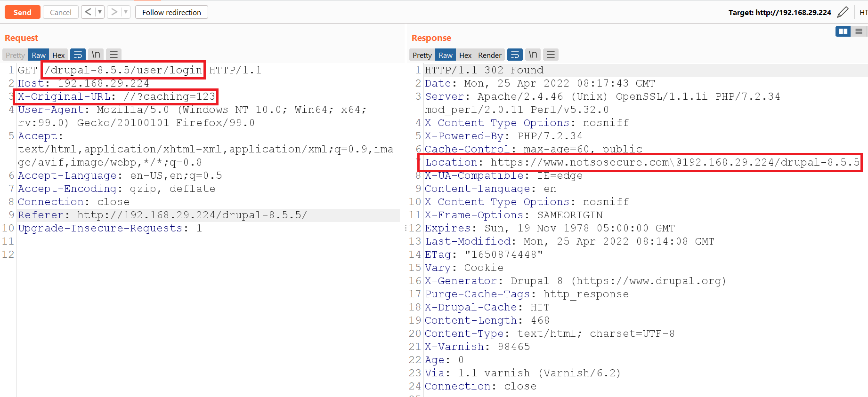The width and height of the screenshot is (868, 397).
Task: Select the Pretty tab in Response
Action: (422, 55)
